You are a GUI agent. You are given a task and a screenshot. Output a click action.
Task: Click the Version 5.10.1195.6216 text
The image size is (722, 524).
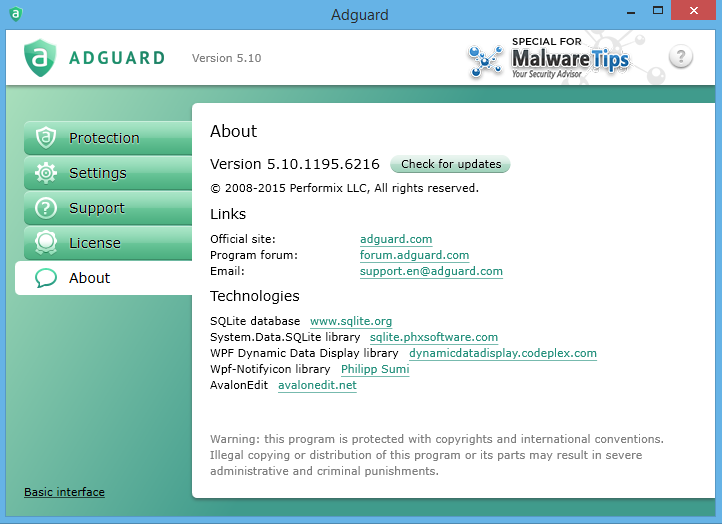pos(295,164)
